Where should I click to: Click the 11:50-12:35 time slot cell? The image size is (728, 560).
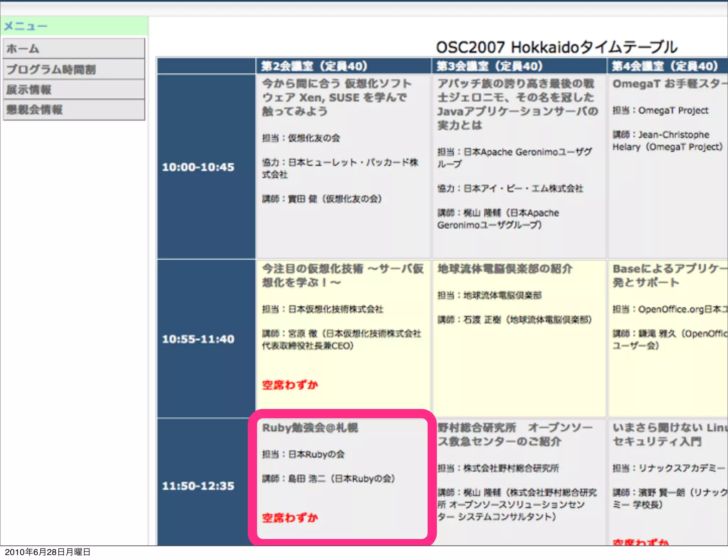click(x=198, y=486)
